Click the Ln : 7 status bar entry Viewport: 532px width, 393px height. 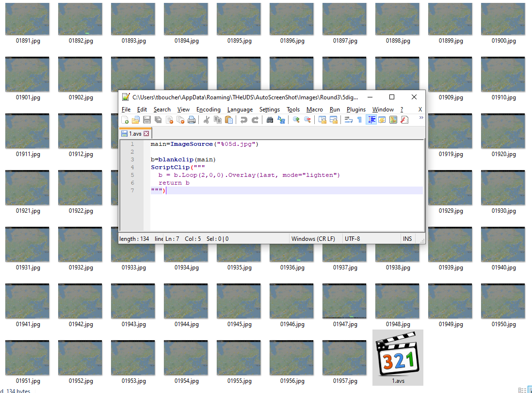click(x=172, y=239)
